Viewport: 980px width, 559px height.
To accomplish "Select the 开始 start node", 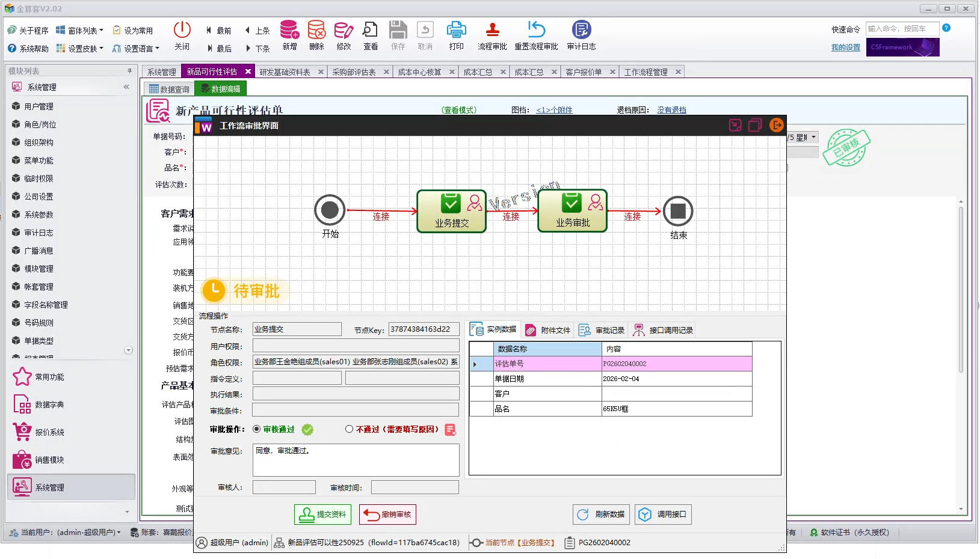I will pyautogui.click(x=330, y=210).
